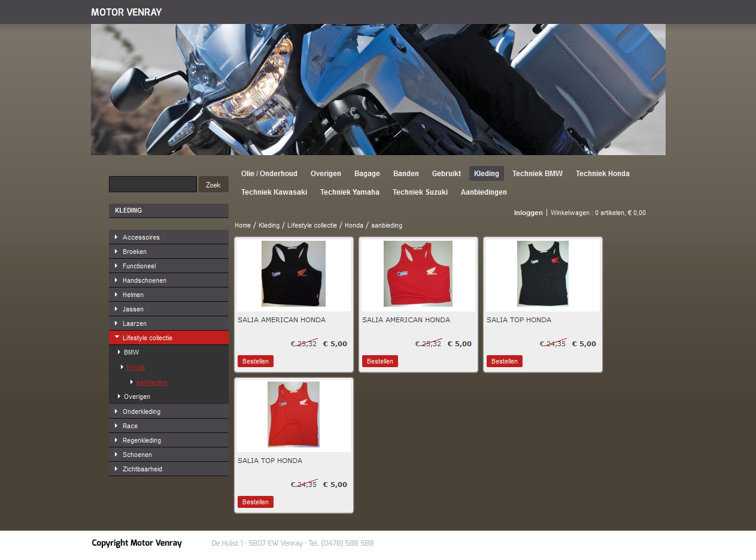Collapse the Lifestyle collectie category
Viewport: 756px width, 560px height.
tap(169, 338)
